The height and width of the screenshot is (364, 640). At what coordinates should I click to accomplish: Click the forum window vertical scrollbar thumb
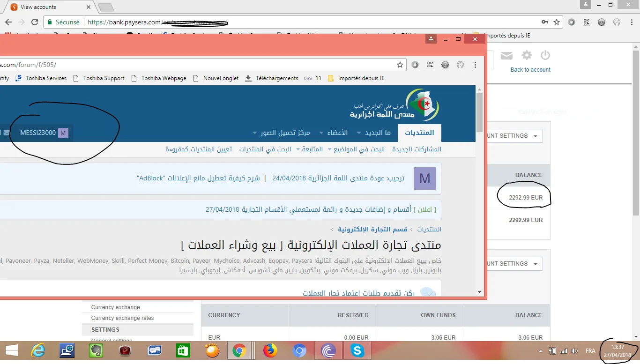(x=479, y=112)
